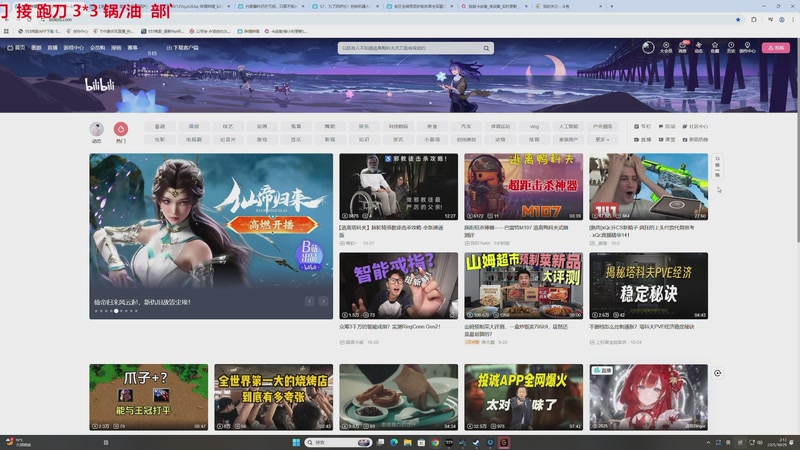Open the wheelchair man video thumbnail
Viewport: 800px width, 450px height.
tap(398, 187)
